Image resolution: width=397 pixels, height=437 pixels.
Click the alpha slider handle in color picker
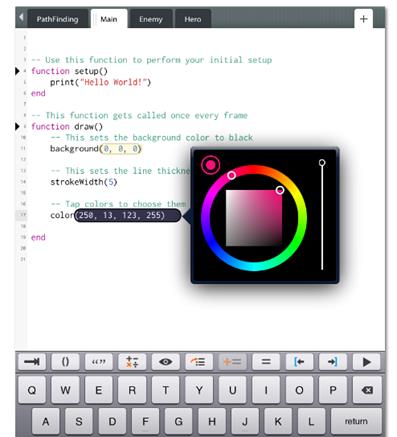click(322, 163)
